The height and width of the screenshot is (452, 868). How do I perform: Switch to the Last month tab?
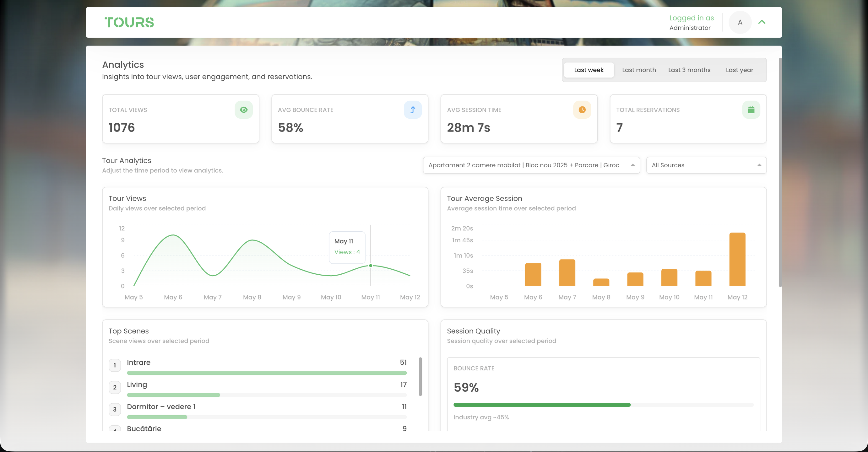pos(639,70)
